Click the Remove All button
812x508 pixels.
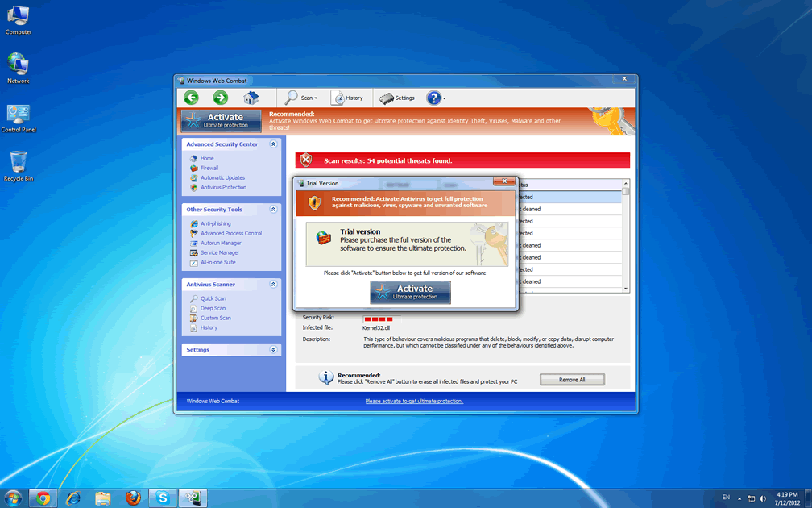(x=572, y=380)
